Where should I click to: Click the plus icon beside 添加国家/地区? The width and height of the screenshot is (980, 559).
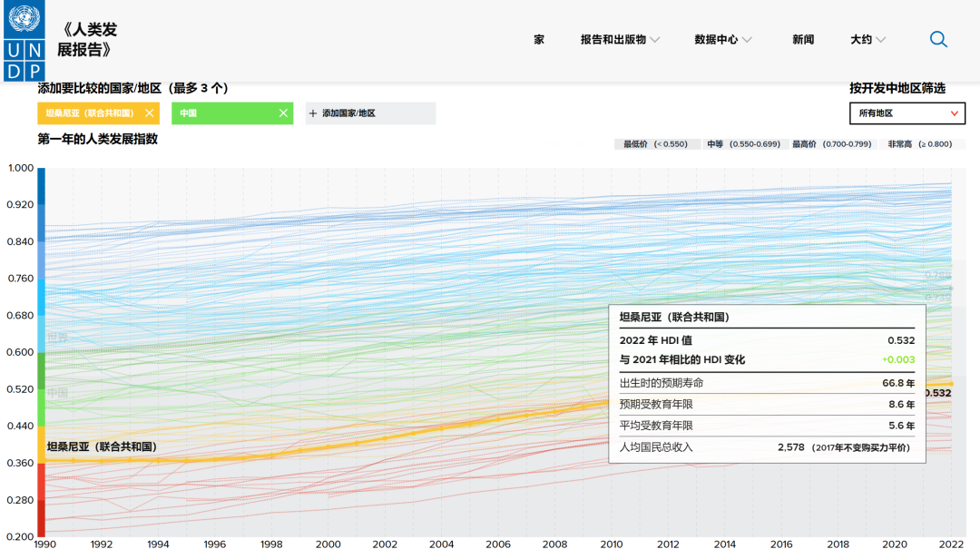313,113
